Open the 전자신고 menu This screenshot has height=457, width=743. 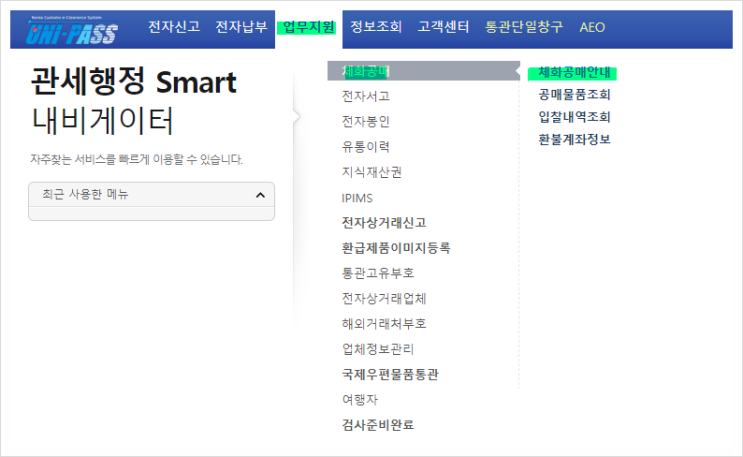tap(174, 27)
